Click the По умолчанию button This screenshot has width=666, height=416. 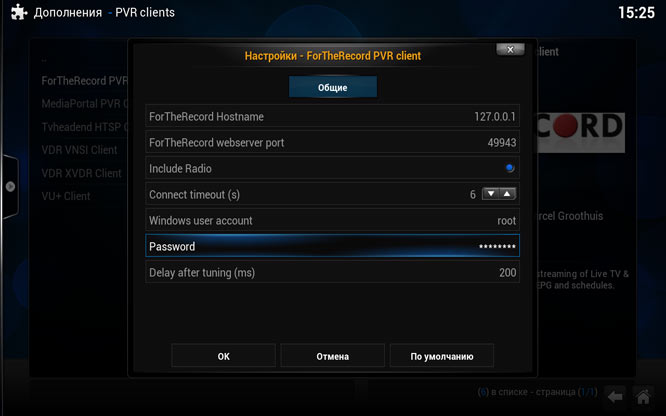tap(441, 356)
